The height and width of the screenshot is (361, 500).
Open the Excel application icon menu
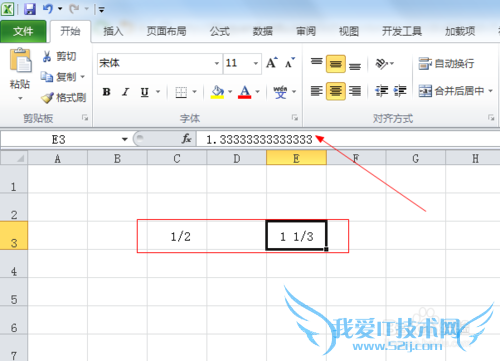click(7, 9)
